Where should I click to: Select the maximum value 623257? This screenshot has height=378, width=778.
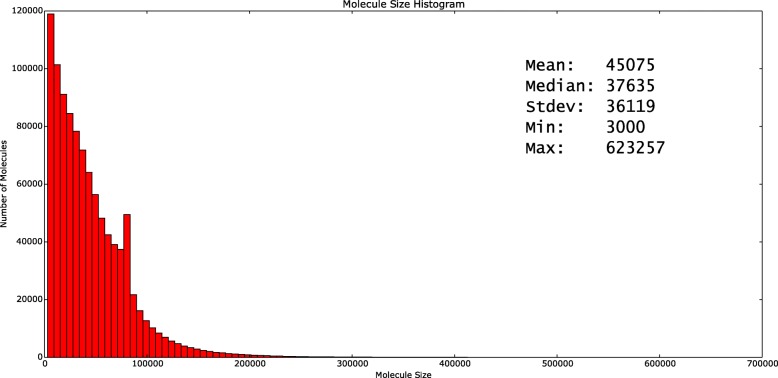pos(635,148)
